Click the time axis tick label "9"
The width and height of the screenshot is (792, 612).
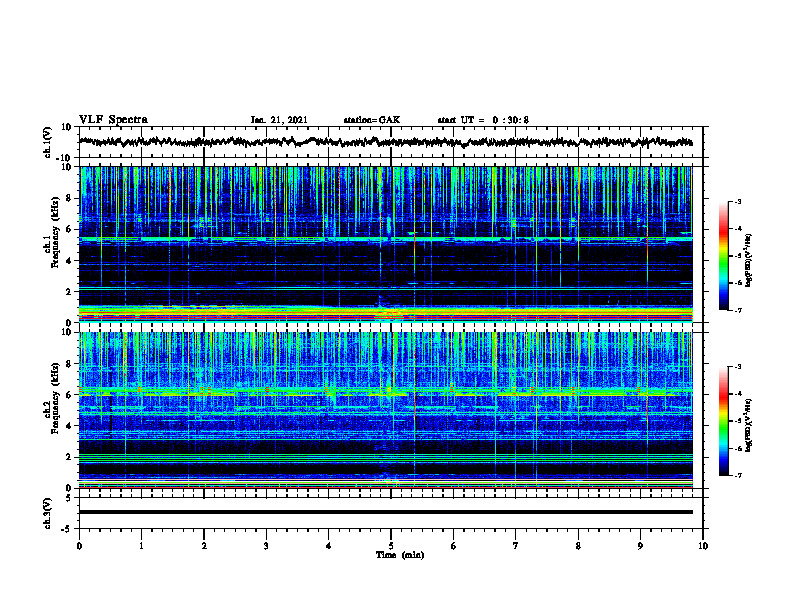click(x=640, y=546)
